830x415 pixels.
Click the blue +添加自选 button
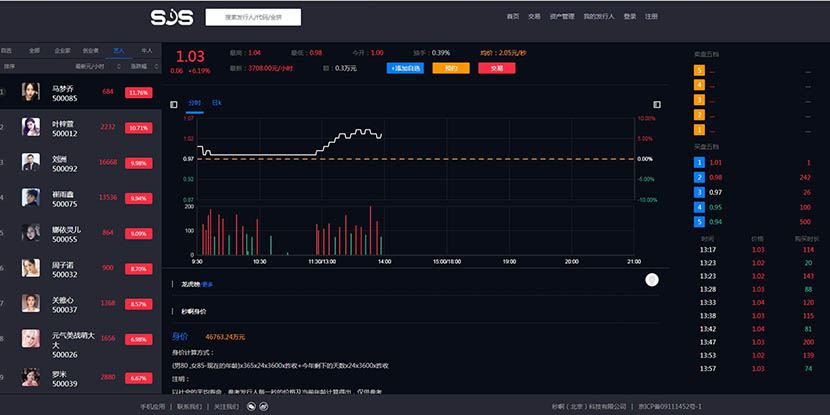(x=405, y=68)
